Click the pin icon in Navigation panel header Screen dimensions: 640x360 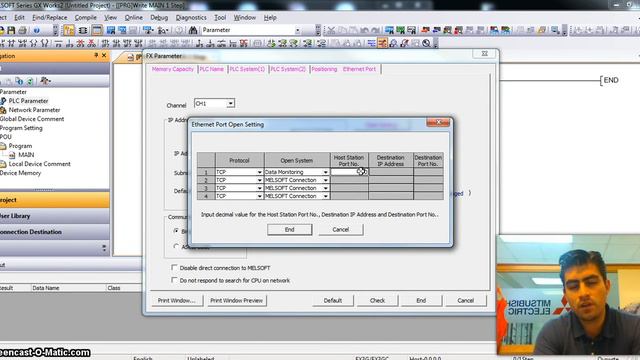point(96,55)
